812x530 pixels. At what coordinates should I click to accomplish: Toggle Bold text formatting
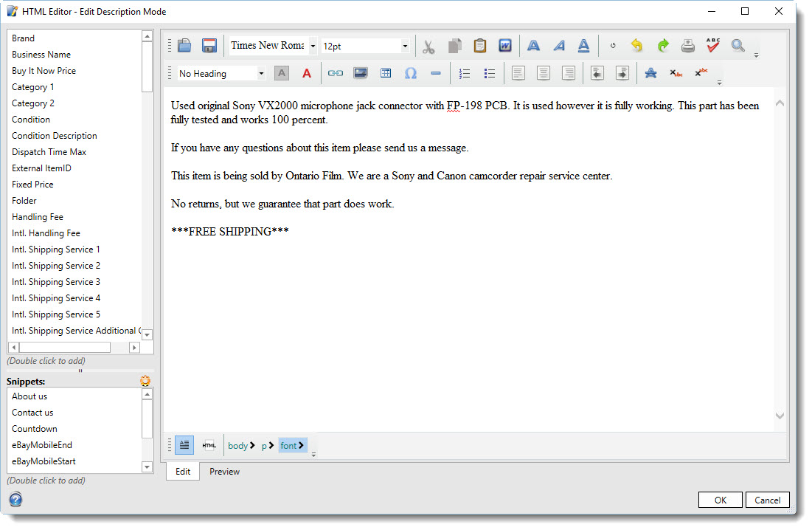pos(533,46)
